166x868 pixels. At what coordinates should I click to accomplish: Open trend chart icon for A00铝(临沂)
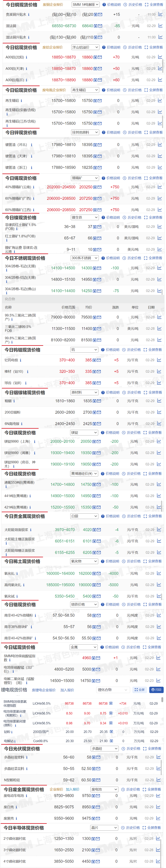(160, 80)
